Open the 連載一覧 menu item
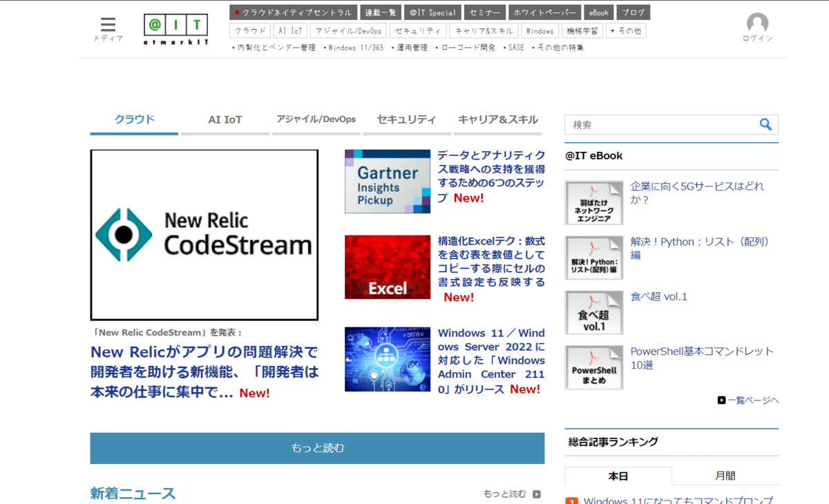This screenshot has height=504, width=829. tap(381, 12)
